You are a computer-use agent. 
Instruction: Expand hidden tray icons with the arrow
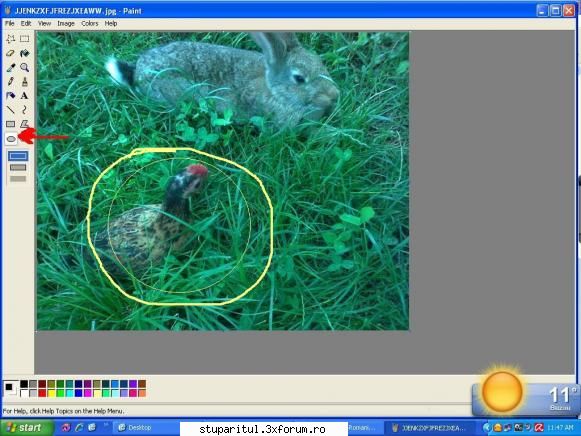[486, 427]
